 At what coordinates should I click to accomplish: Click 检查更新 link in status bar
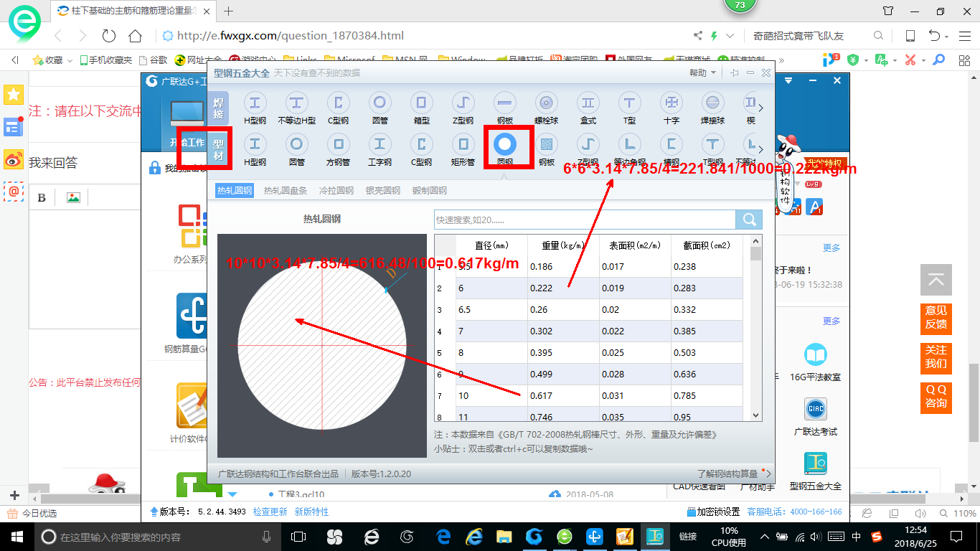pyautogui.click(x=270, y=512)
